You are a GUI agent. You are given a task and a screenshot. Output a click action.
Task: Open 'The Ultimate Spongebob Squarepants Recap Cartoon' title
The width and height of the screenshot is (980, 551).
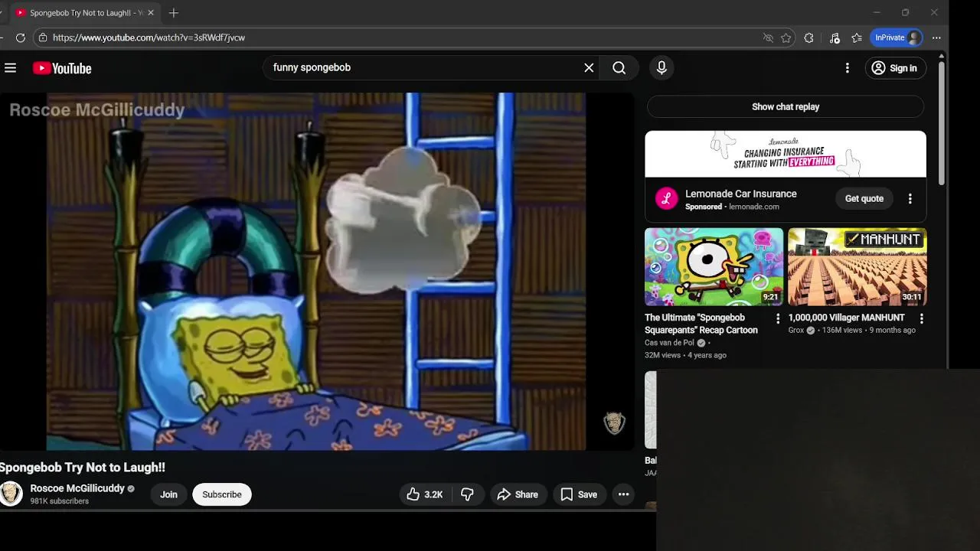pyautogui.click(x=701, y=324)
